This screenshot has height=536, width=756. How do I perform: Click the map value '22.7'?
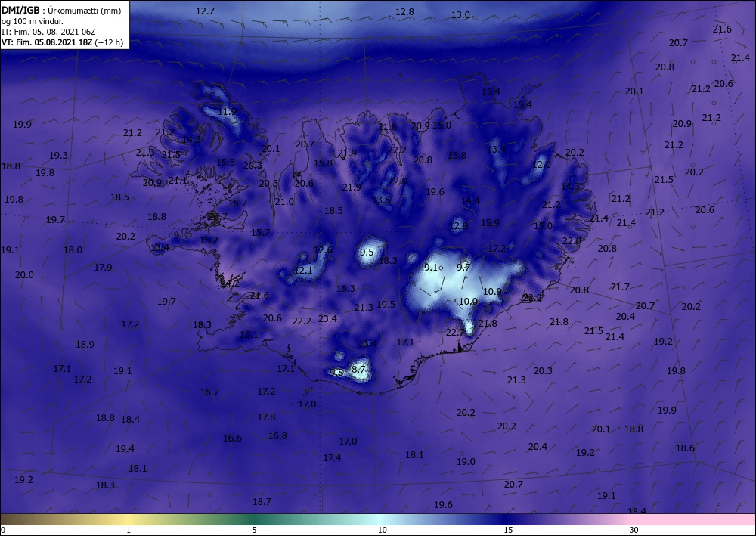[455, 332]
